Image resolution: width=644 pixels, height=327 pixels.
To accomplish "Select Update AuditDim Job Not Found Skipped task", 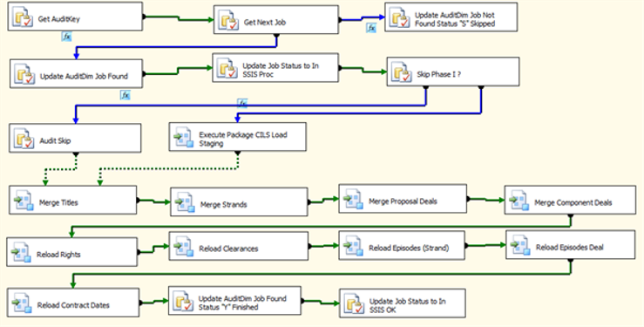I will coord(451,17).
